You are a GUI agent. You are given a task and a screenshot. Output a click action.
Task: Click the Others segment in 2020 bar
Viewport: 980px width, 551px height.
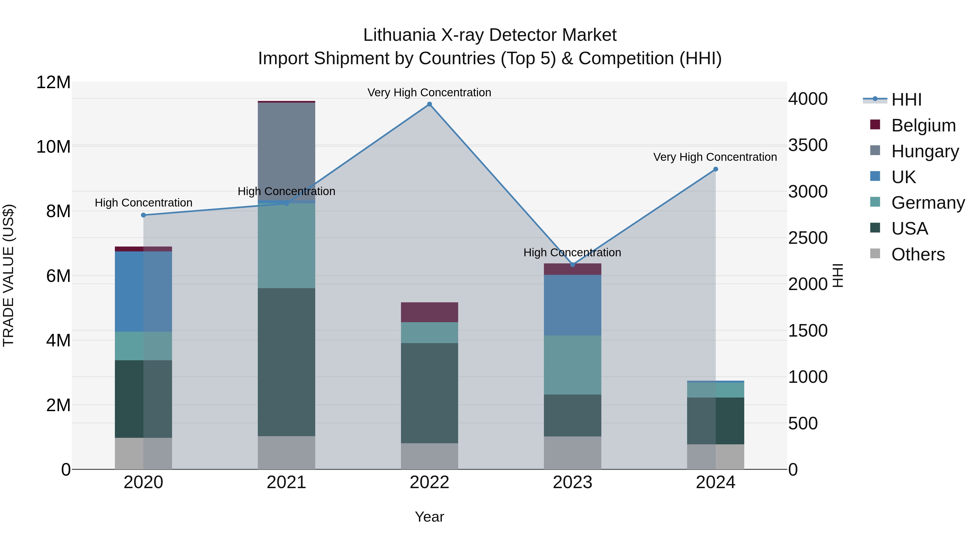[x=143, y=454]
